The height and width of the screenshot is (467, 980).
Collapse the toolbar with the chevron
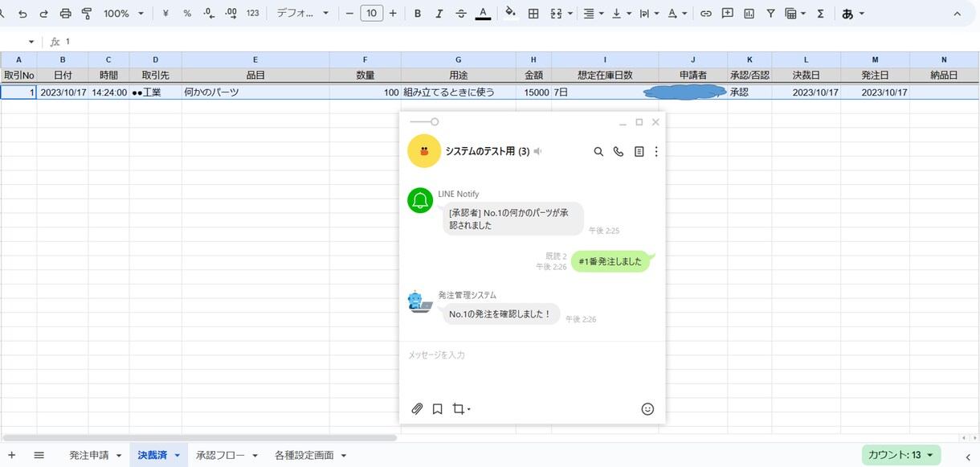pos(957,14)
